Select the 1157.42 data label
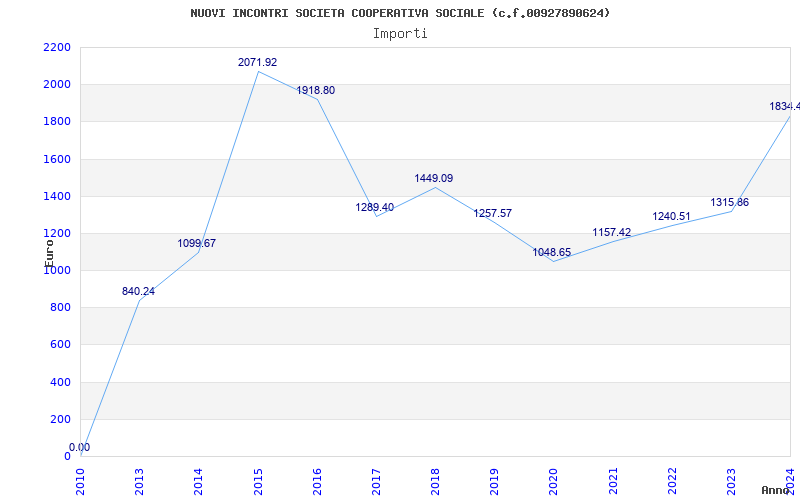Image resolution: width=800 pixels, height=500 pixels. coord(612,233)
